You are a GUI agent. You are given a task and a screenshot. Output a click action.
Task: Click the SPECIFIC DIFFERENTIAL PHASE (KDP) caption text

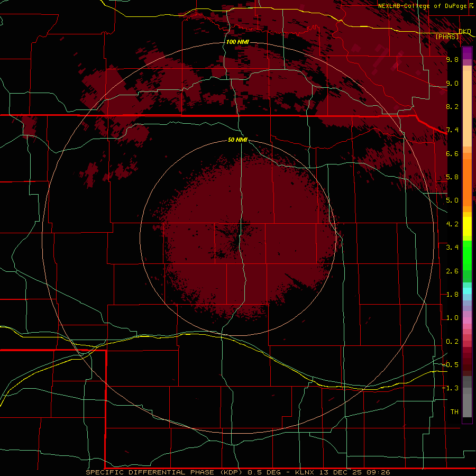[x=164, y=472]
